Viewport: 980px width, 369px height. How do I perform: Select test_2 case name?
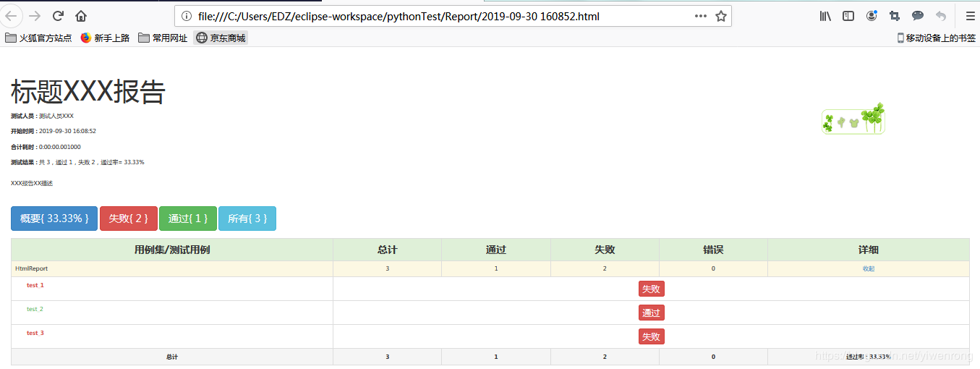point(35,309)
